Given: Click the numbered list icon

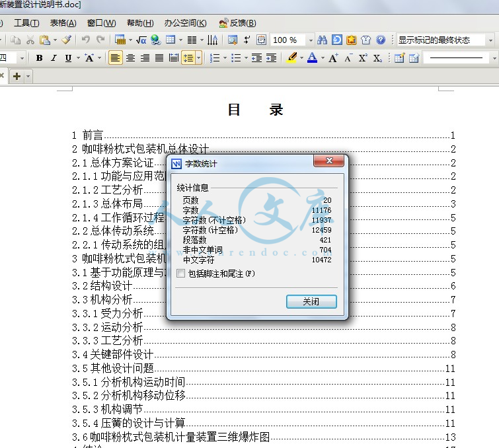Looking at the screenshot, I should coord(215,58).
